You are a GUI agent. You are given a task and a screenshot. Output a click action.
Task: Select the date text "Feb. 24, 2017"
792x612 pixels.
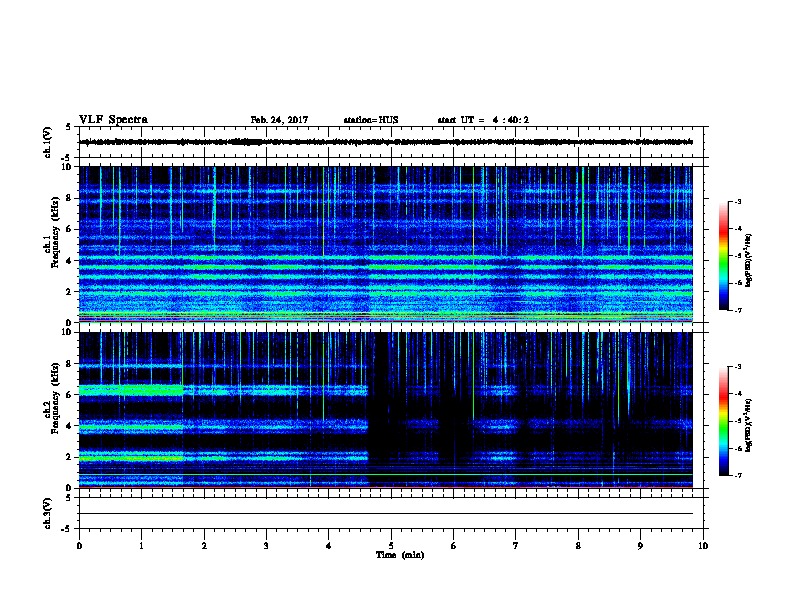(279, 120)
